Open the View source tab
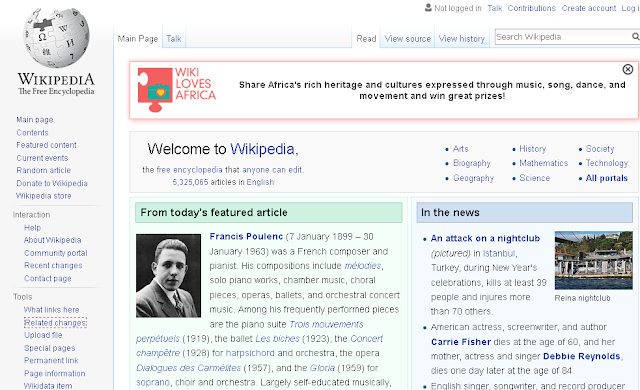The width and height of the screenshot is (640, 390). tap(407, 39)
